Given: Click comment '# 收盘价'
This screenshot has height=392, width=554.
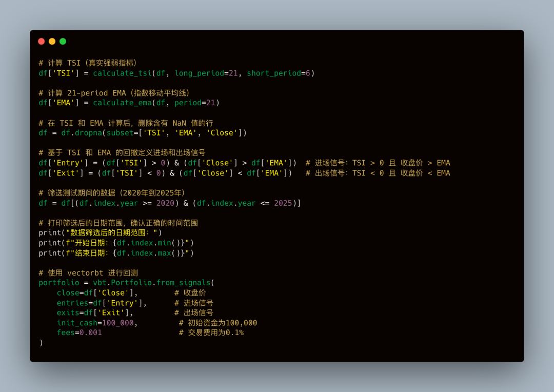Looking at the screenshot, I should pyautogui.click(x=190, y=293).
